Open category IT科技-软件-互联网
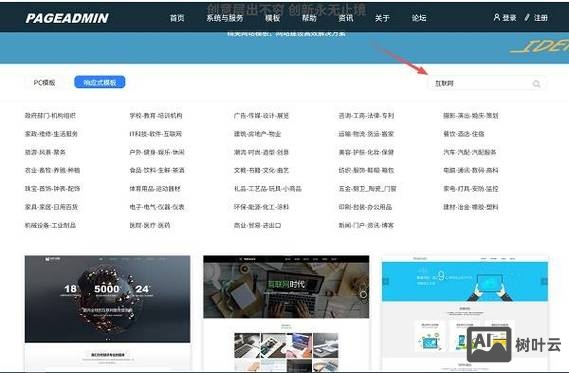The image size is (569, 373). (156, 134)
